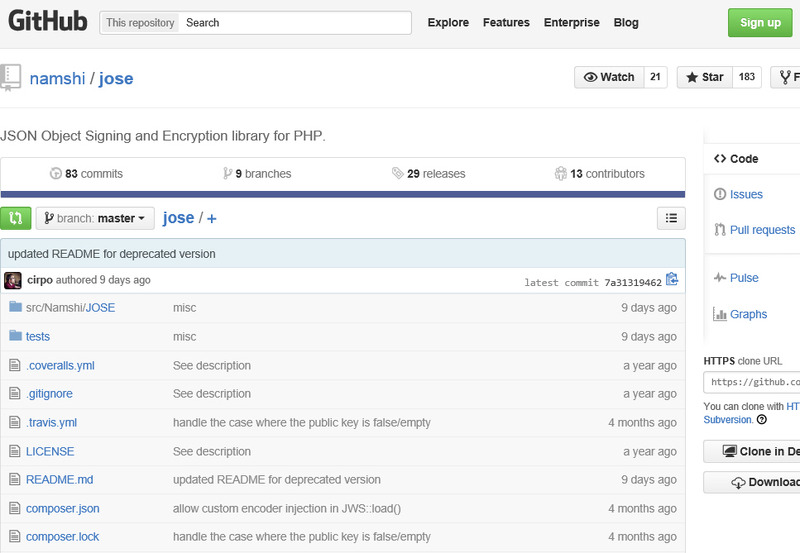
Task: Open the Explore menu item
Action: pyautogui.click(x=448, y=23)
